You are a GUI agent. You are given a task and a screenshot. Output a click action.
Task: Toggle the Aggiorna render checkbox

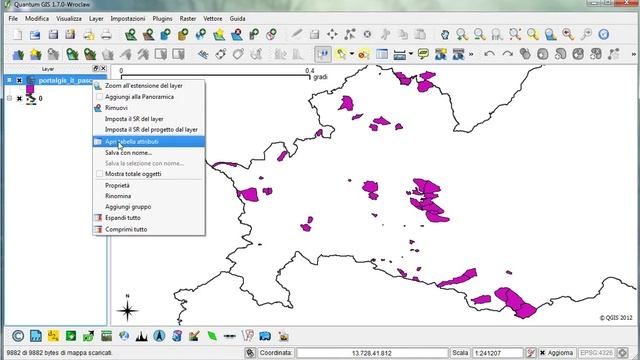pyautogui.click(x=542, y=353)
